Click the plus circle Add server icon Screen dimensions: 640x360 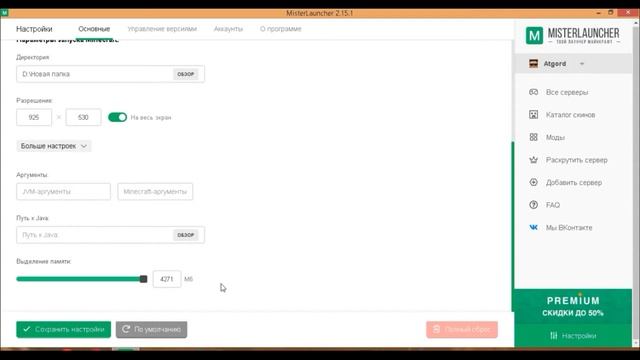pos(533,182)
